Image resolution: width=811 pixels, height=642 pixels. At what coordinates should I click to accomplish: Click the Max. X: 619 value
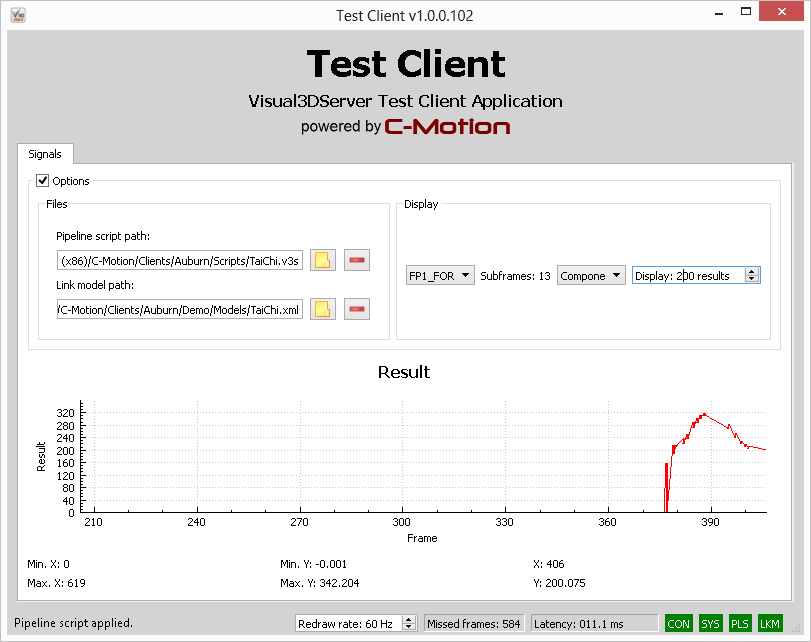(x=56, y=583)
